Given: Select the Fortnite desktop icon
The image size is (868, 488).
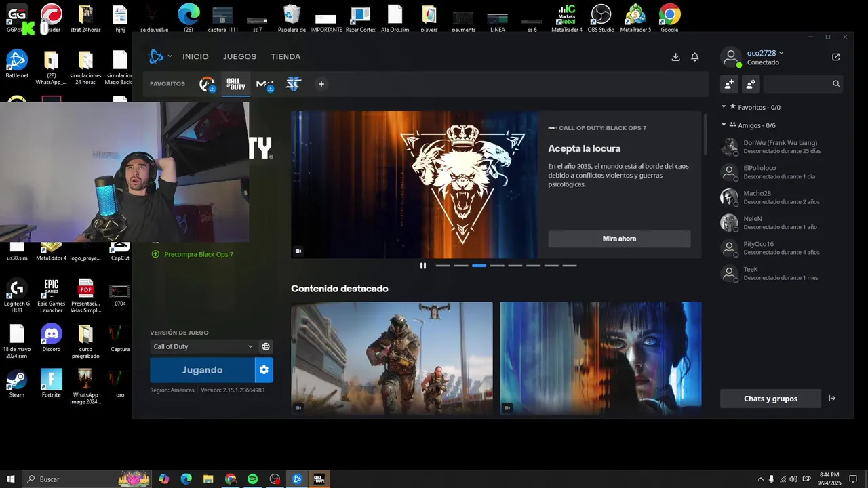Looking at the screenshot, I should (52, 383).
